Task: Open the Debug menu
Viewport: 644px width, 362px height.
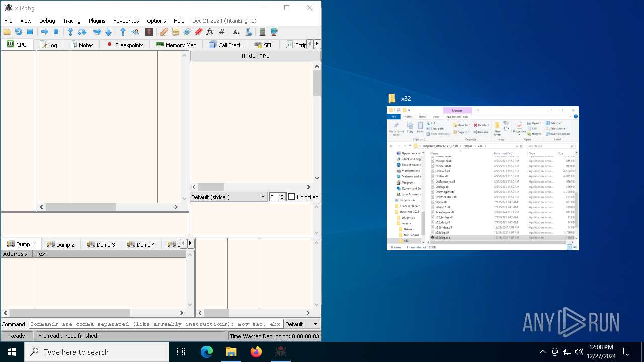Action: click(x=47, y=21)
